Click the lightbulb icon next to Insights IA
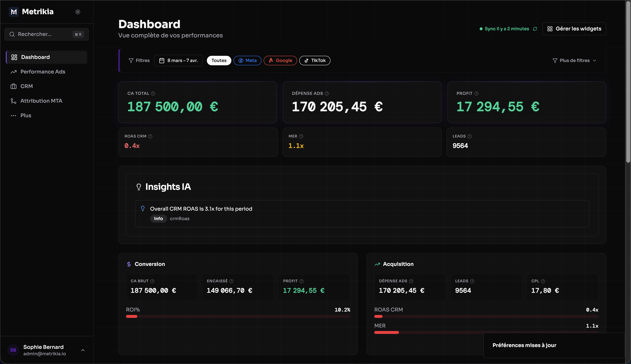 click(138, 187)
